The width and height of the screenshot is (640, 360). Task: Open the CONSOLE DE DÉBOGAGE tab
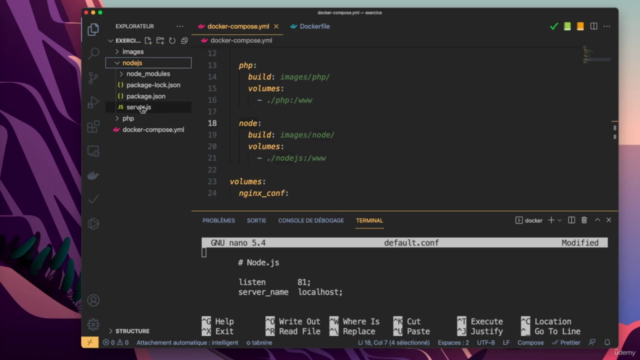(x=311, y=220)
